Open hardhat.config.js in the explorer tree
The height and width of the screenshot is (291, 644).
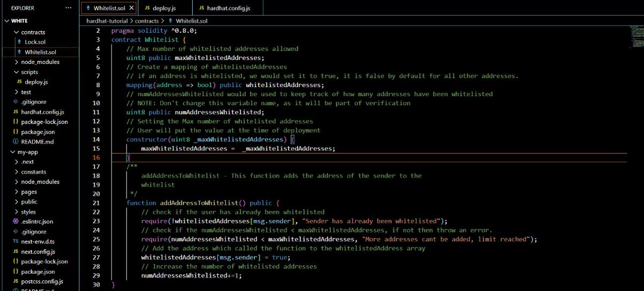(42, 112)
